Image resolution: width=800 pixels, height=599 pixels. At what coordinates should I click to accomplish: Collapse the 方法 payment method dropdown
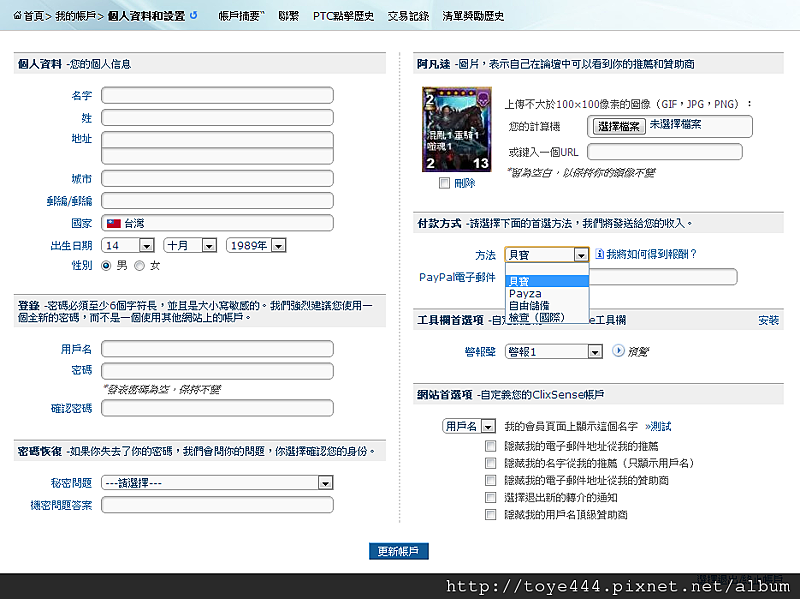pos(547,254)
